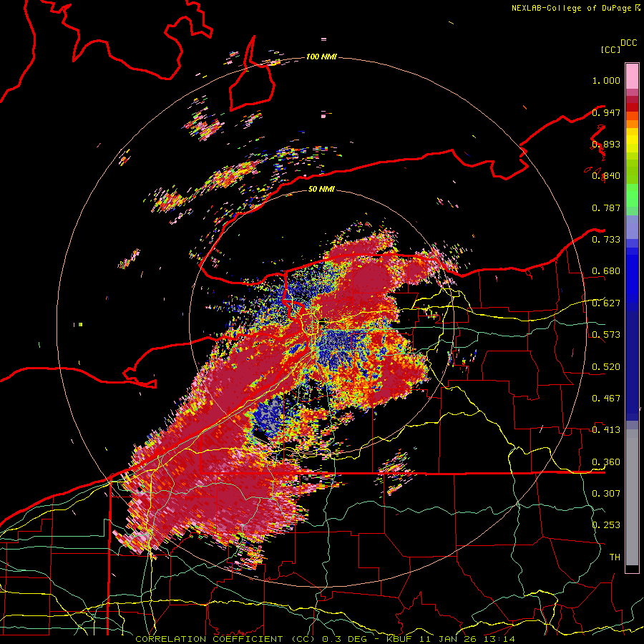Click the KBUF 11 JAN 26 13:14 timestamp
644x644 pixels.
click(x=451, y=639)
